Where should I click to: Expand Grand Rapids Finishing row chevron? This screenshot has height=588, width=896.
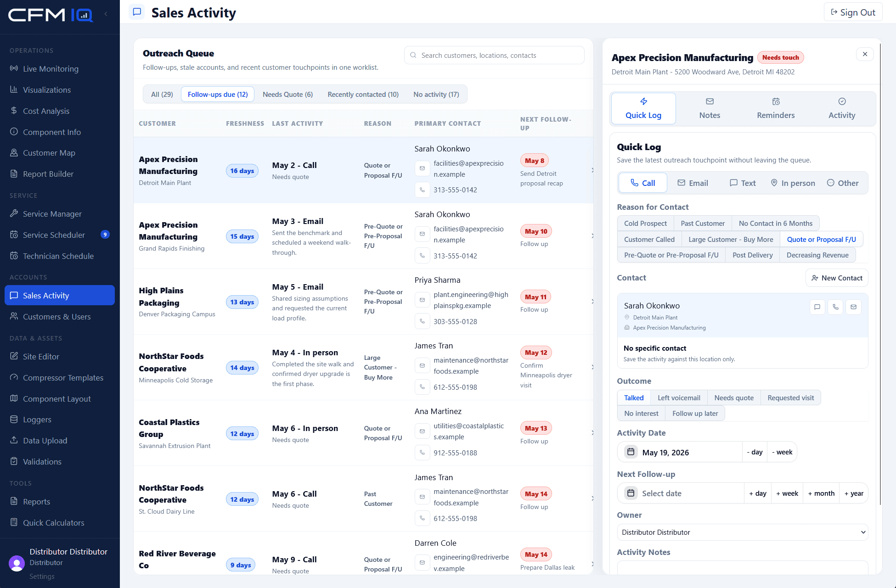pos(592,235)
